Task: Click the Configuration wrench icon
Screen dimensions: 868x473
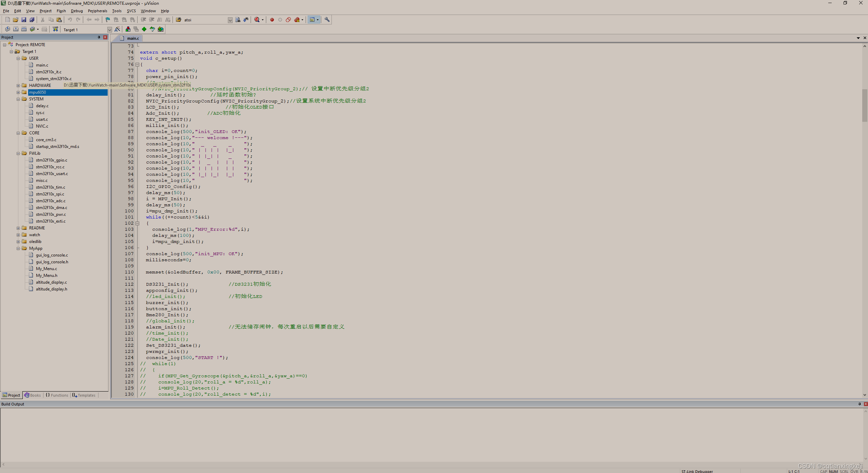Action: 327,20
